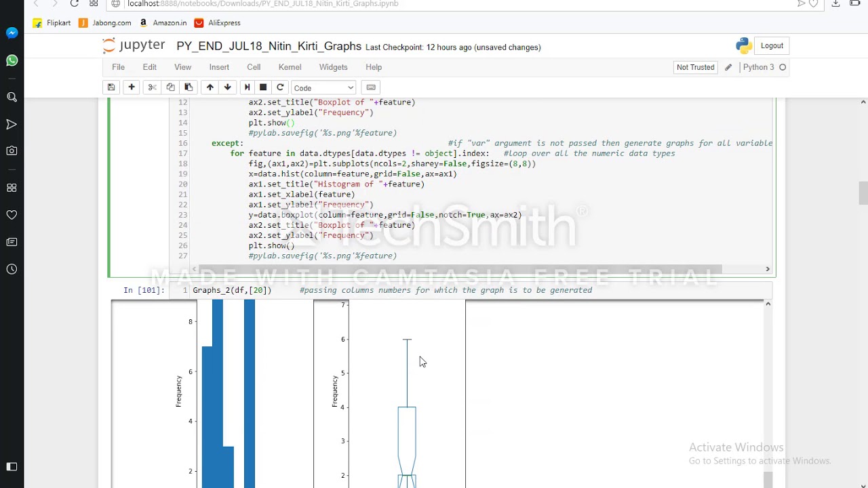Image resolution: width=868 pixels, height=488 pixels.
Task: Bookmark page with heart icon in address bar
Action: point(813,3)
